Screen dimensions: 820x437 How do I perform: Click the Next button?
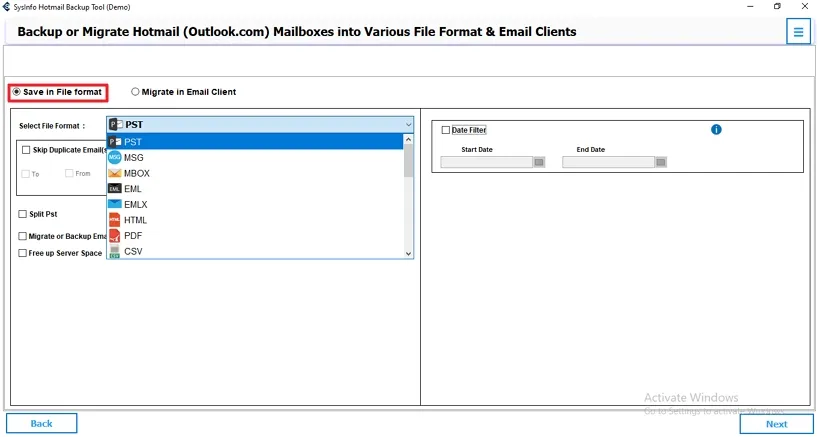[x=776, y=423]
